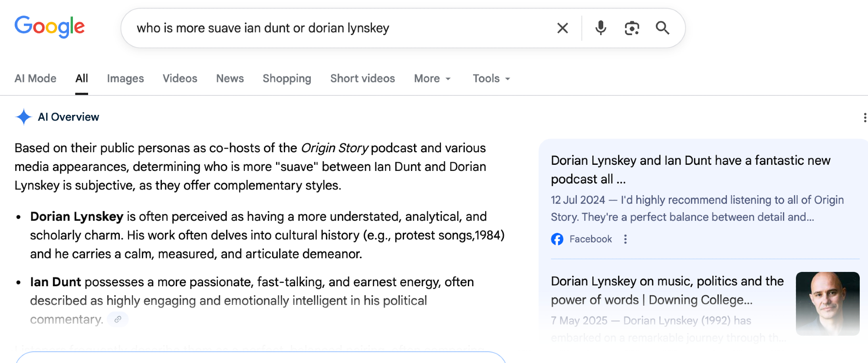Select the News tab
The height and width of the screenshot is (363, 868).
coord(230,78)
